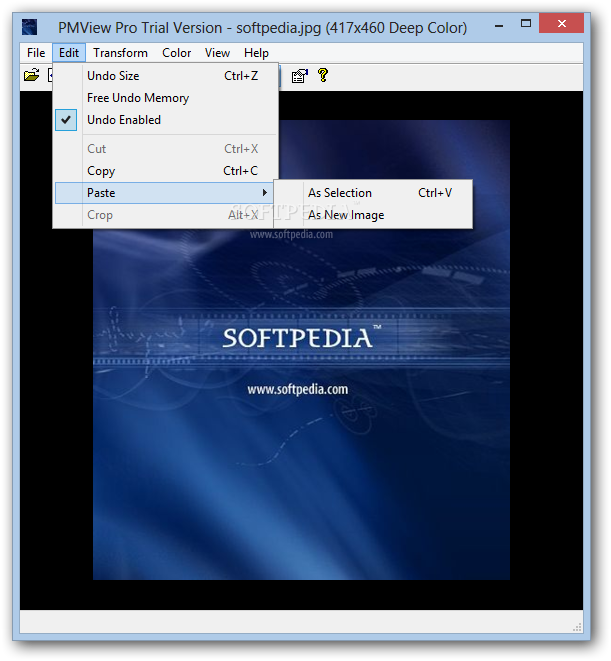
Task: Open the Transform menu
Action: (x=121, y=53)
